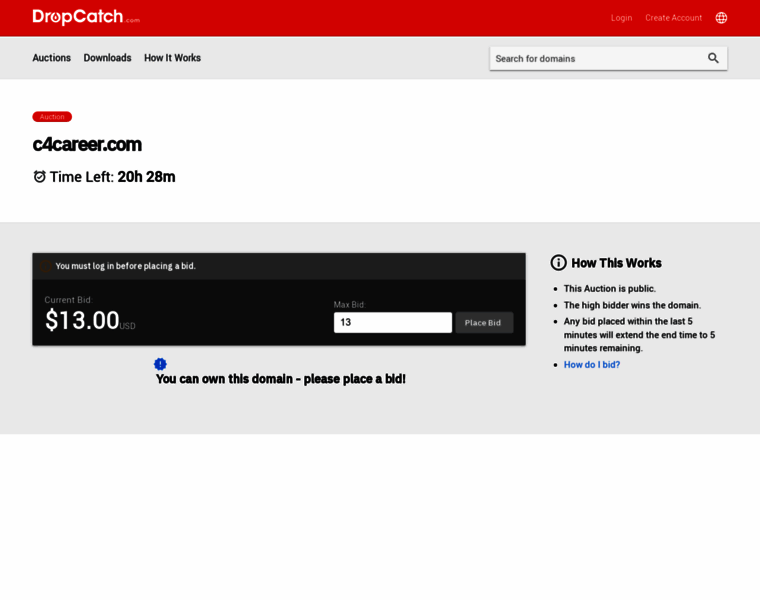Open the How do I bid? link

pos(591,365)
